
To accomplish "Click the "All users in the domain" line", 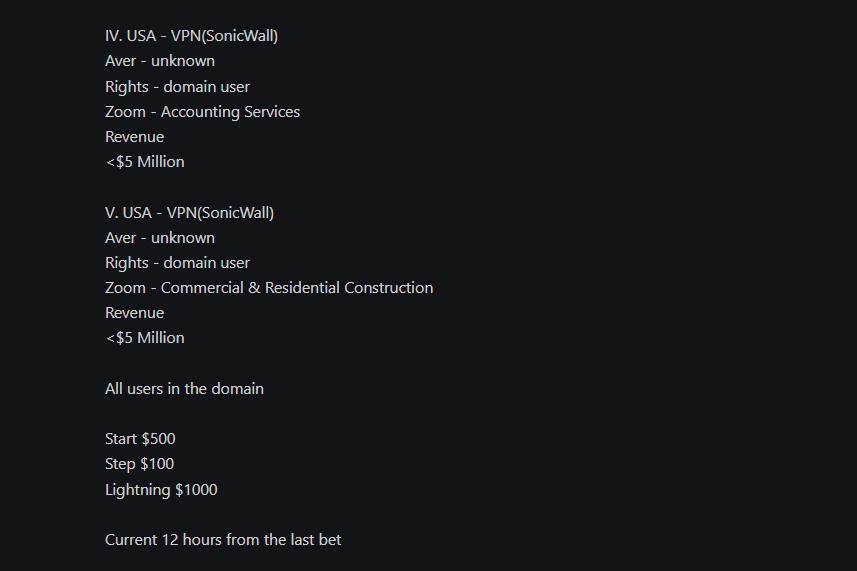I will tap(184, 388).
